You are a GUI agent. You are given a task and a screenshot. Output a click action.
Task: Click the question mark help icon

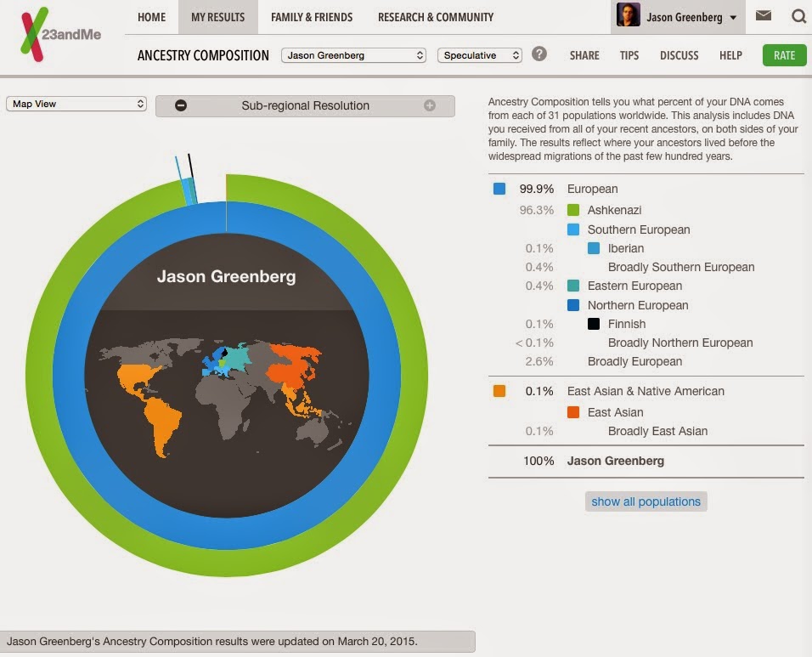(539, 54)
